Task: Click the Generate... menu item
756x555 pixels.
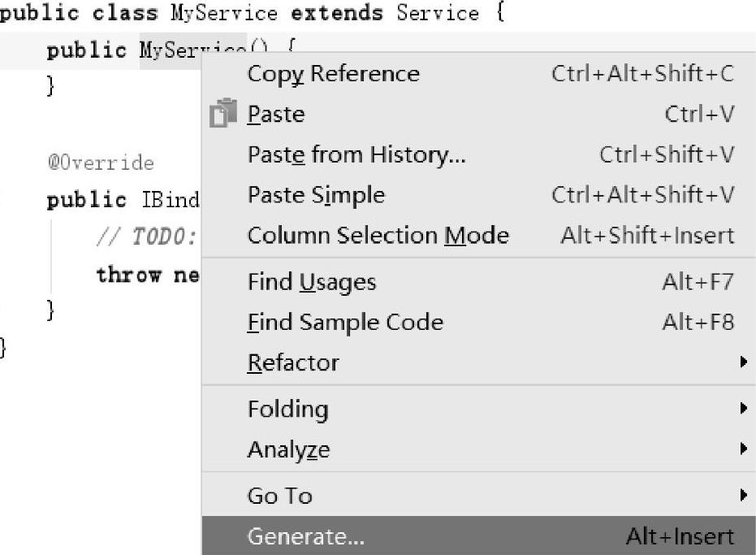Action: pyautogui.click(x=306, y=536)
